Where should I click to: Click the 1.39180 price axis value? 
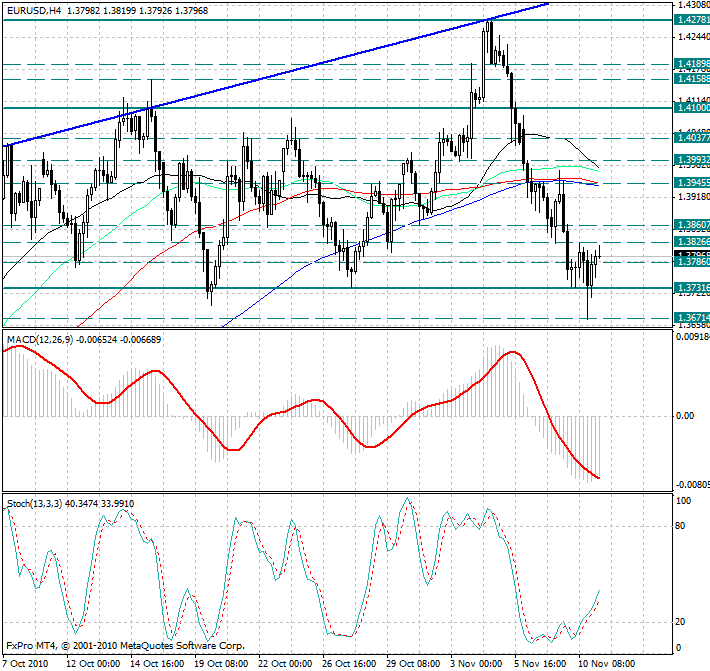[693, 197]
